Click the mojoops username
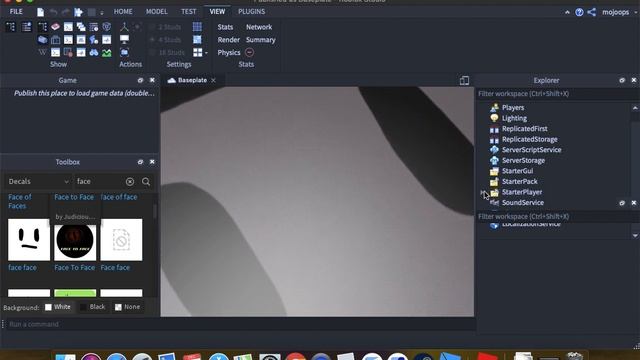Image resolution: width=640 pixels, height=360 pixels. (x=616, y=12)
